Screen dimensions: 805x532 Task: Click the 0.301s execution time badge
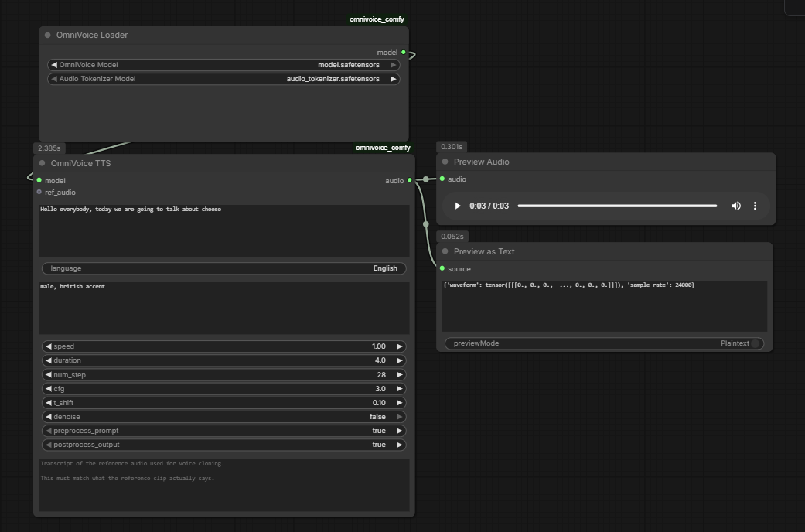pyautogui.click(x=452, y=147)
